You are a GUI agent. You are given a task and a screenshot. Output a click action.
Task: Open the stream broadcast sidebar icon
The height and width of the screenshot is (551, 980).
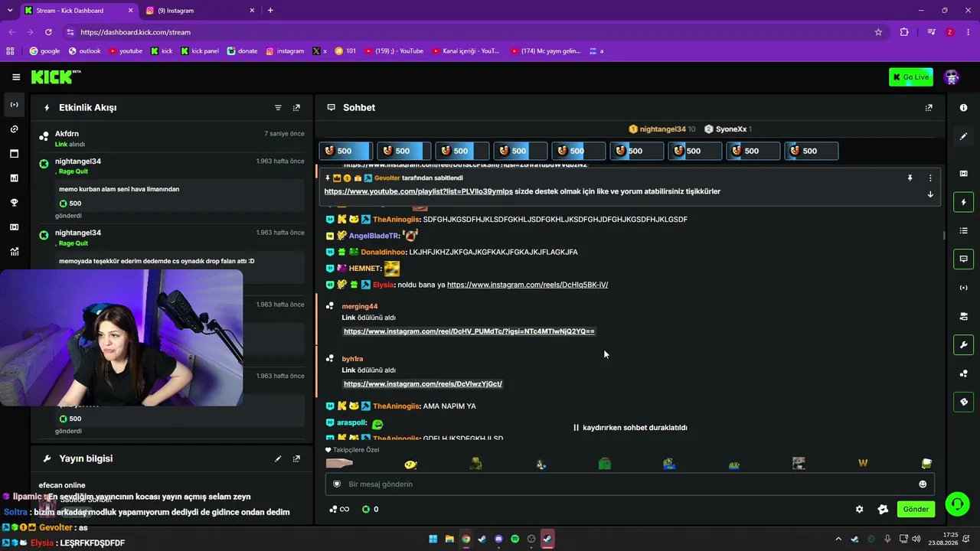coord(15,105)
